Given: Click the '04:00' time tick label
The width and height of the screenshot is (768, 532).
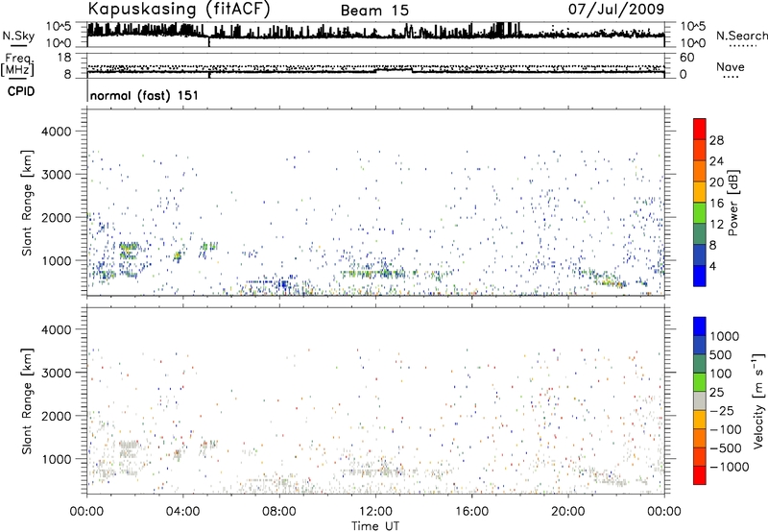Looking at the screenshot, I should (x=182, y=512).
